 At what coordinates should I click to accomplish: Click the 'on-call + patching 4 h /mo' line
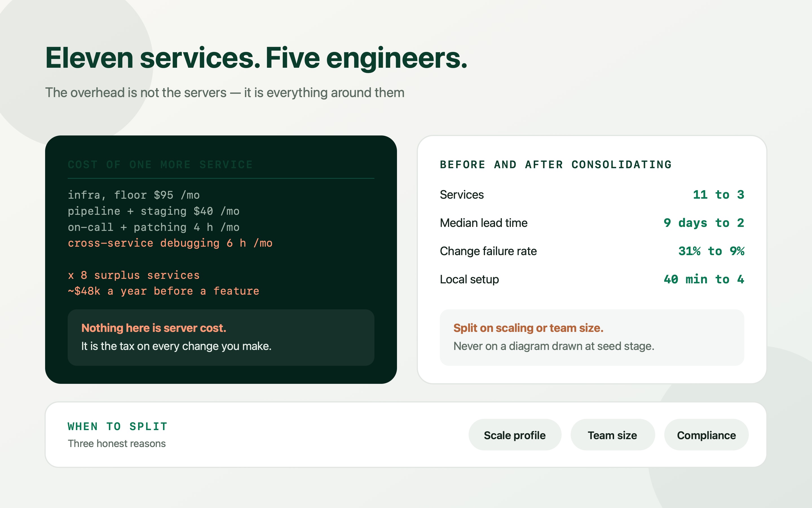pyautogui.click(x=154, y=227)
